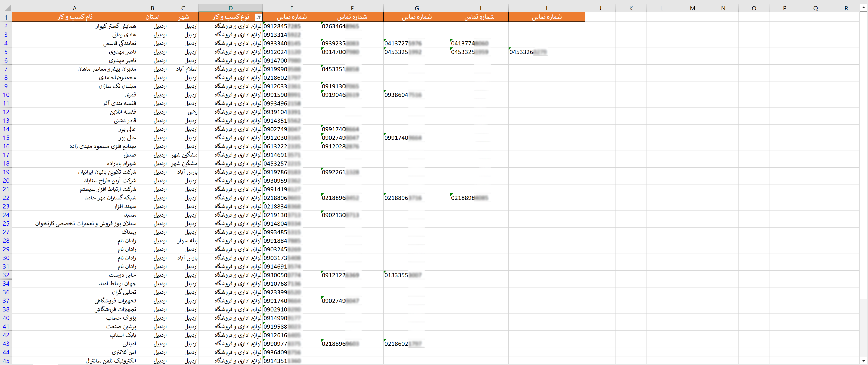868x365 pixels.
Task: Click the استان header cell
Action: (152, 17)
